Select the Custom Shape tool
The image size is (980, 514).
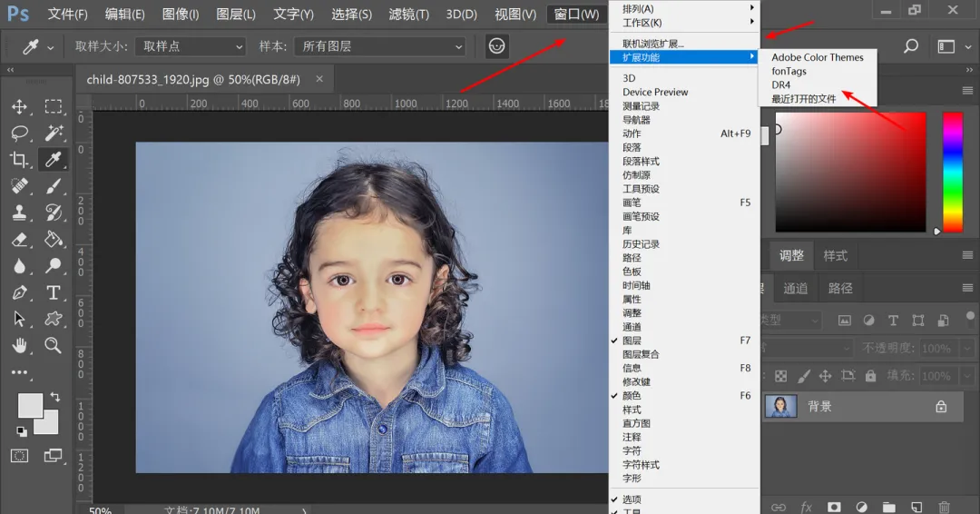(x=54, y=319)
